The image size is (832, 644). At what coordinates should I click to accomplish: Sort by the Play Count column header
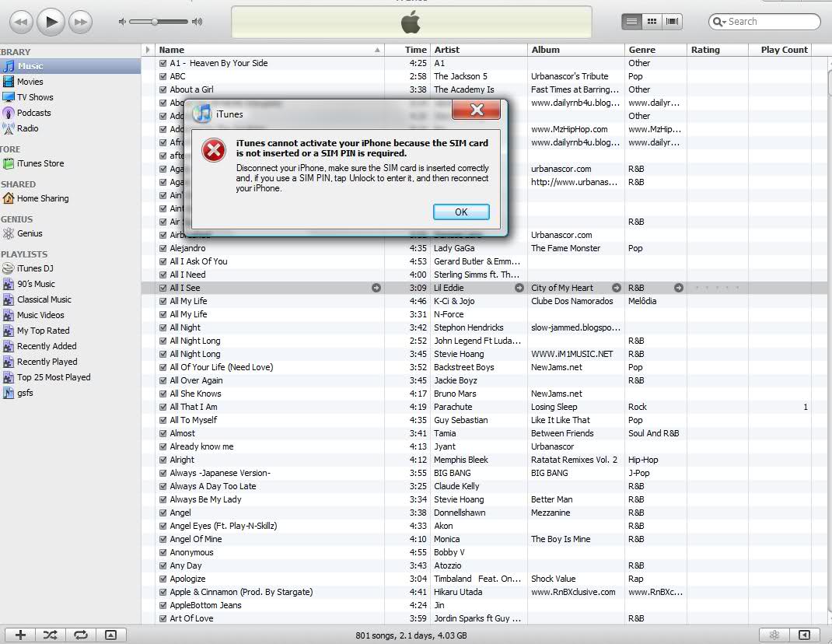[779, 50]
